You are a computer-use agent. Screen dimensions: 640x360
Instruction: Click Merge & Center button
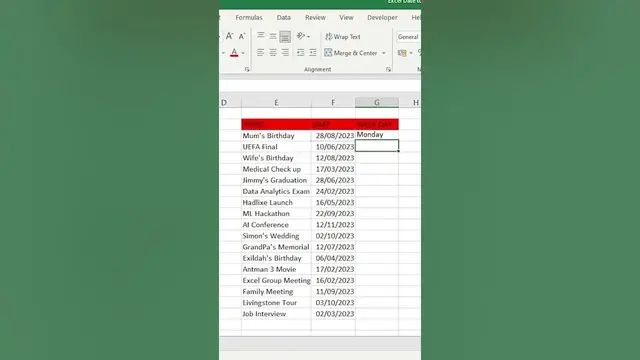tap(351, 53)
